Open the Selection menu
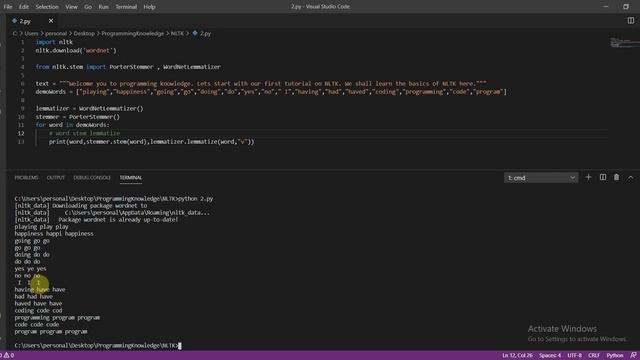This screenshot has width=640, height=360. coord(47,7)
